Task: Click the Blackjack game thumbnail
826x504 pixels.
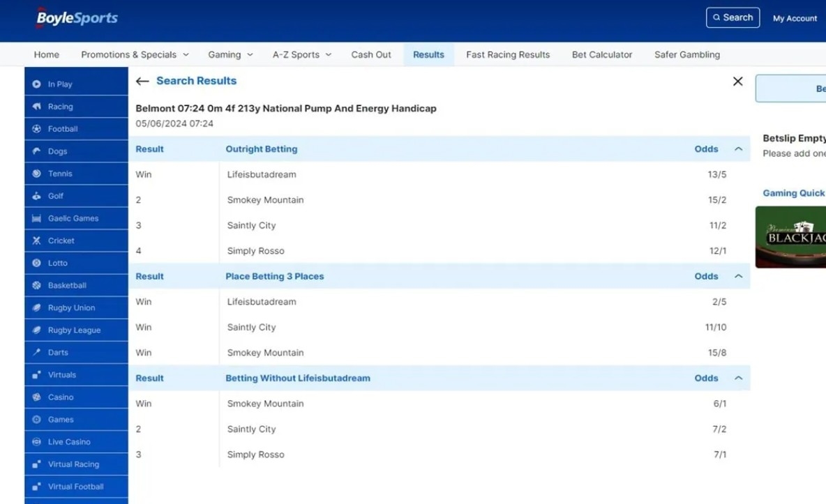Action: click(x=792, y=237)
